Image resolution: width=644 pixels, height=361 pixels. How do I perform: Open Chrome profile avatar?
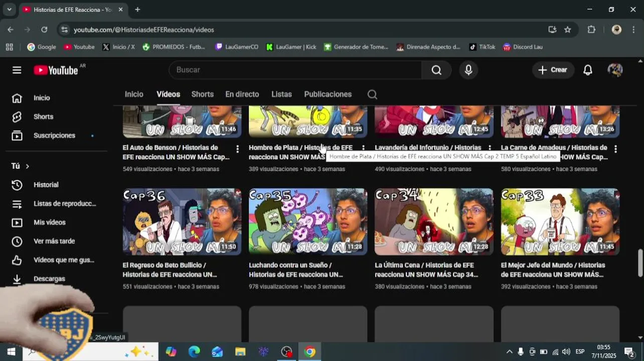[x=616, y=30]
